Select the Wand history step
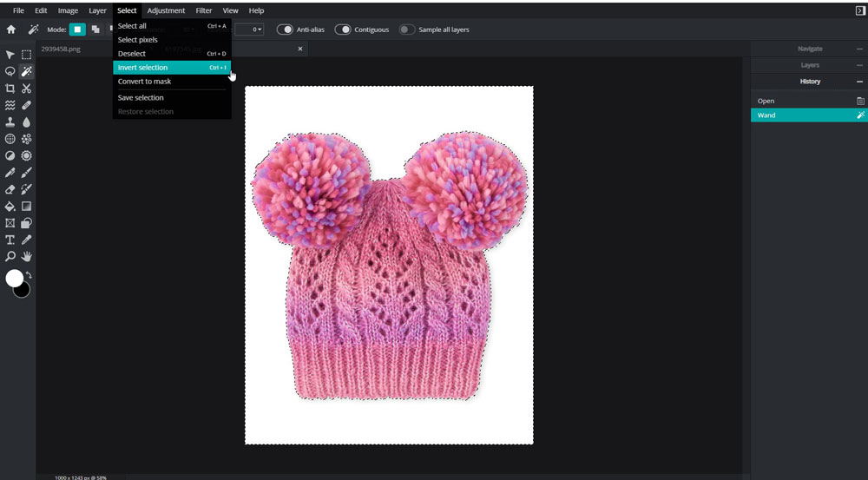Image resolution: width=868 pixels, height=480 pixels. [x=808, y=115]
